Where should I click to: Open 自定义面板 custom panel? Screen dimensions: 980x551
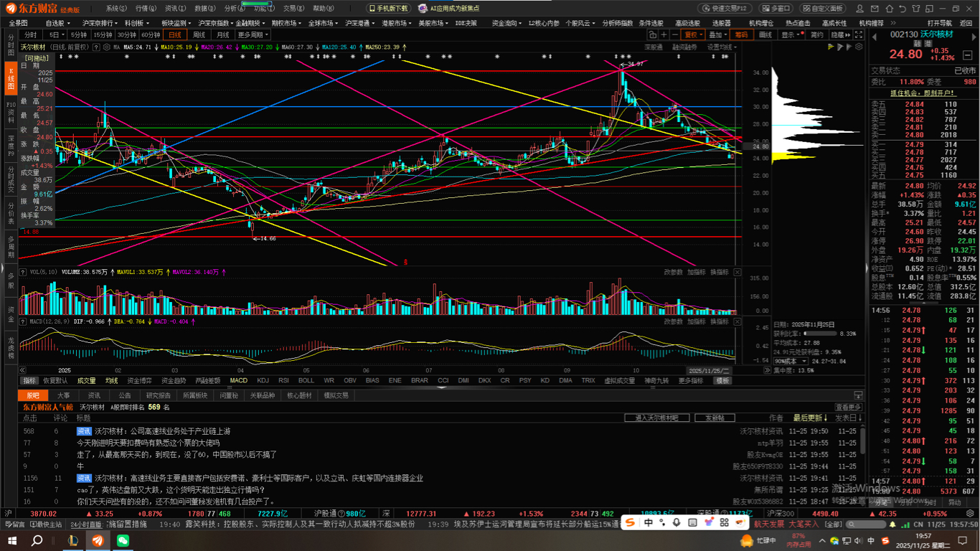[x=822, y=9]
